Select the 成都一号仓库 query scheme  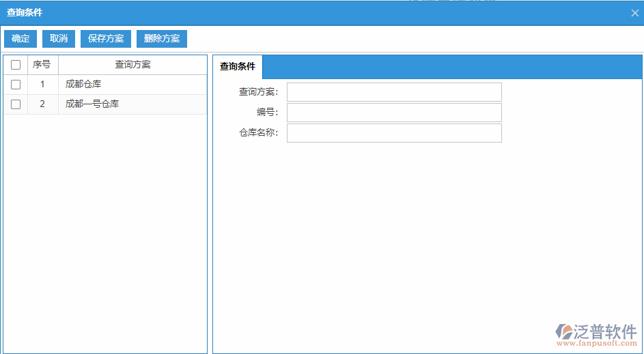[92, 104]
